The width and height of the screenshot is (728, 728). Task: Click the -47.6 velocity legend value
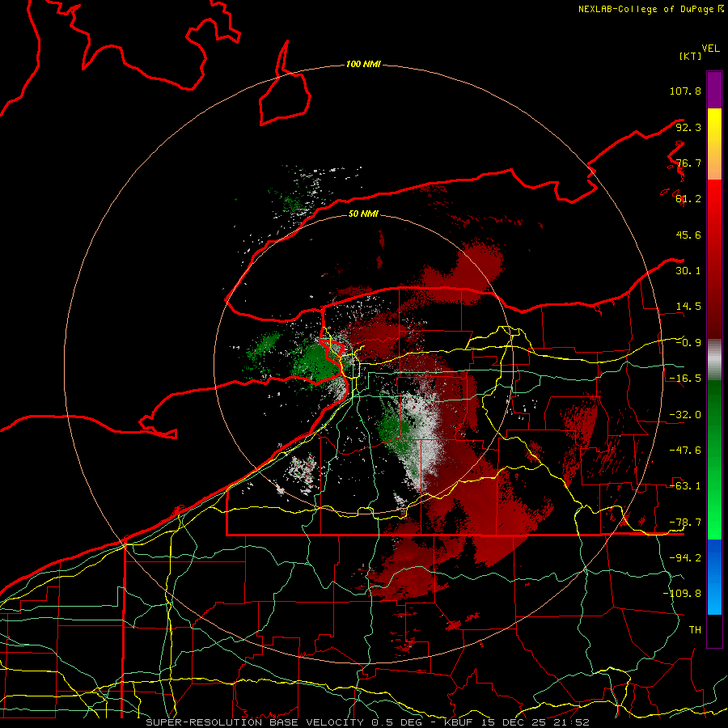pyautogui.click(x=685, y=451)
